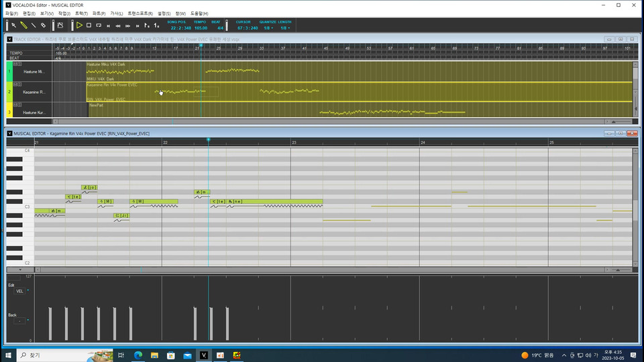
Task: Open the 보기(V) menu
Action: pyautogui.click(x=46, y=13)
